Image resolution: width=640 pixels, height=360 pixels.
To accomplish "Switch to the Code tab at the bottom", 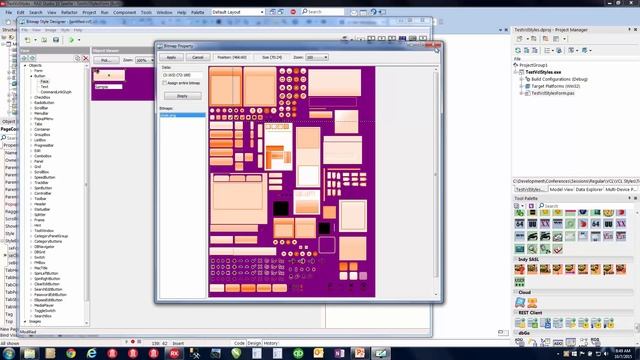I will 239,343.
